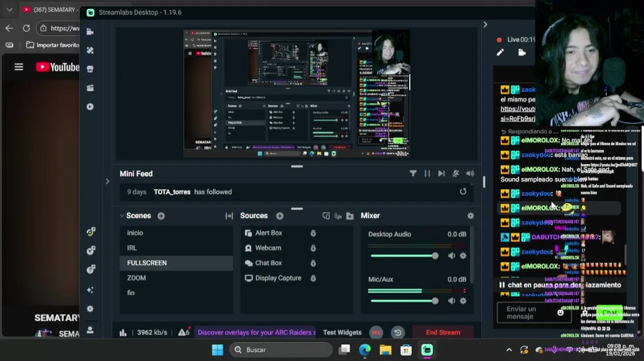Image resolution: width=644 pixels, height=361 pixels.
Task: Open Desktop Audio settings gear
Action: (x=463, y=256)
